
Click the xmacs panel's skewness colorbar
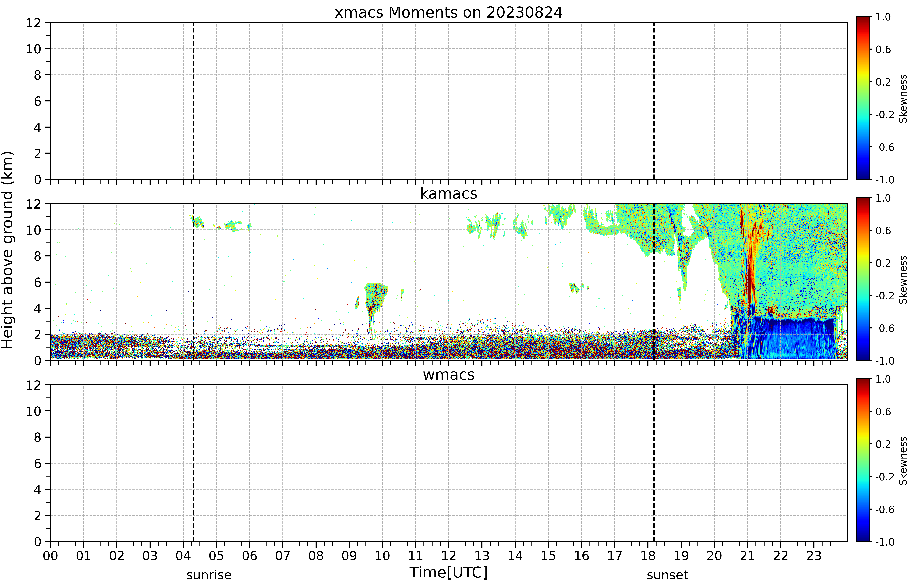(x=863, y=98)
